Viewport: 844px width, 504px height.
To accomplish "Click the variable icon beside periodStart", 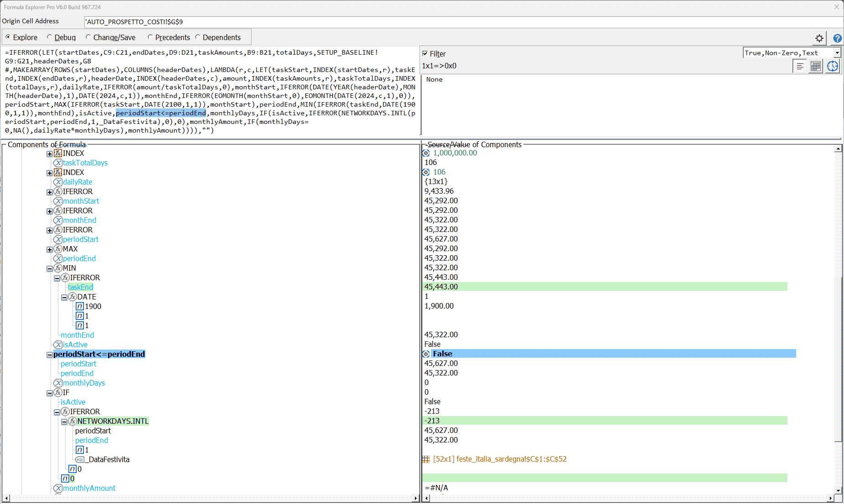I will coord(58,239).
